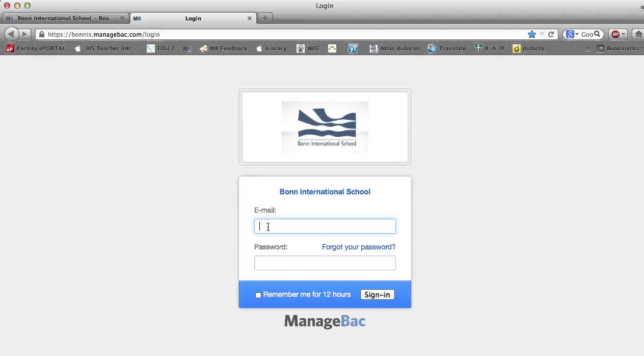Open the Atlas Rubicon bookmark
Viewport: 644px width, 356px height.
pyautogui.click(x=394, y=48)
